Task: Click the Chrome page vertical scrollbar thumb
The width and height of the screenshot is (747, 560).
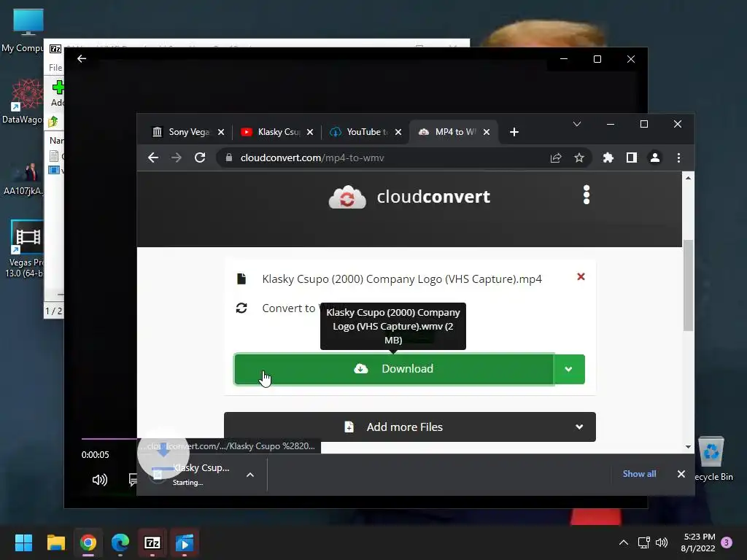Action: 689,285
